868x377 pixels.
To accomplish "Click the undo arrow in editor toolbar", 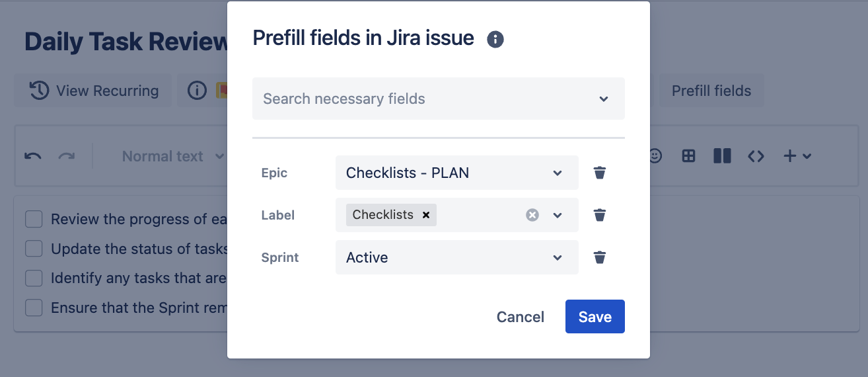I will [33, 156].
